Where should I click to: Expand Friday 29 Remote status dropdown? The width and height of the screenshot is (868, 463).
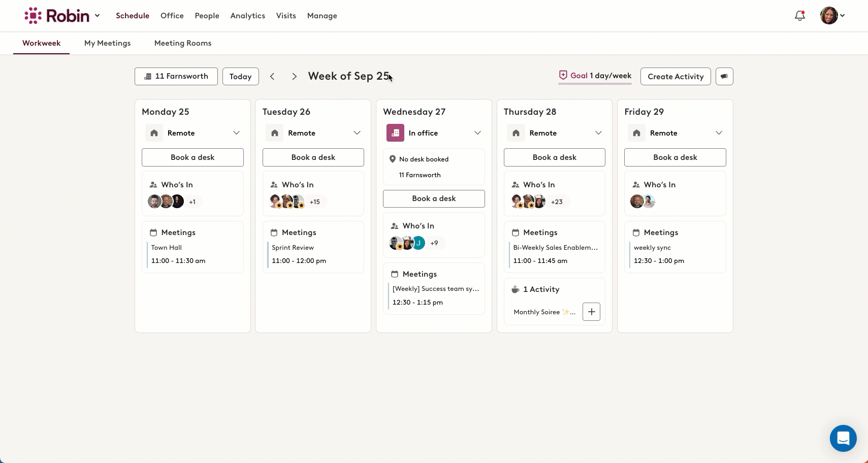[x=719, y=133]
